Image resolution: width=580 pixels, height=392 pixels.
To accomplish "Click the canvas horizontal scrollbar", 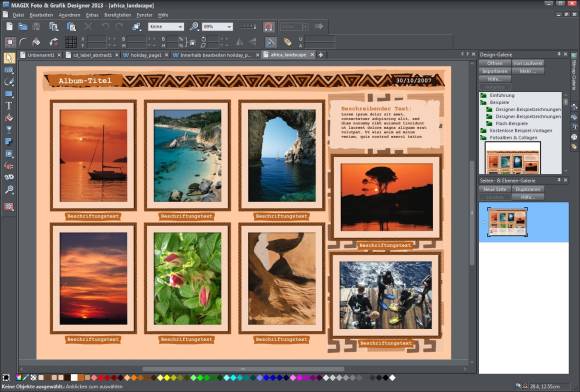I will 243,369.
